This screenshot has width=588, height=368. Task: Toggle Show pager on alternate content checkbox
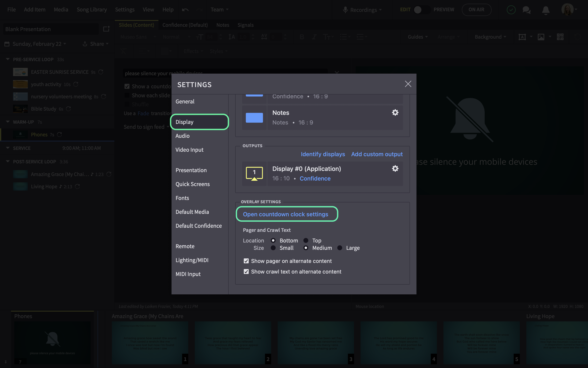[246, 261]
